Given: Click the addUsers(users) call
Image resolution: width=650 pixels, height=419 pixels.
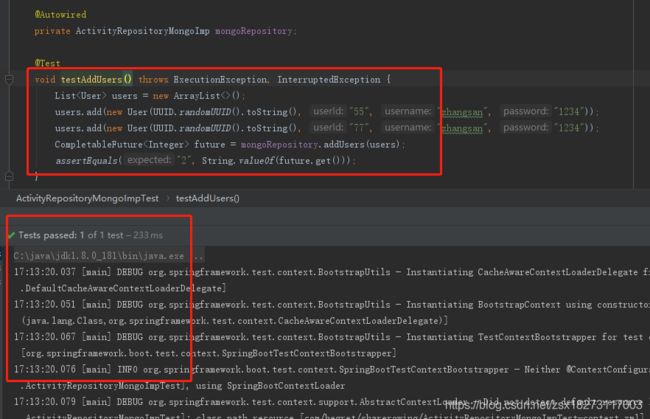Looking at the screenshot, I should tap(361, 144).
